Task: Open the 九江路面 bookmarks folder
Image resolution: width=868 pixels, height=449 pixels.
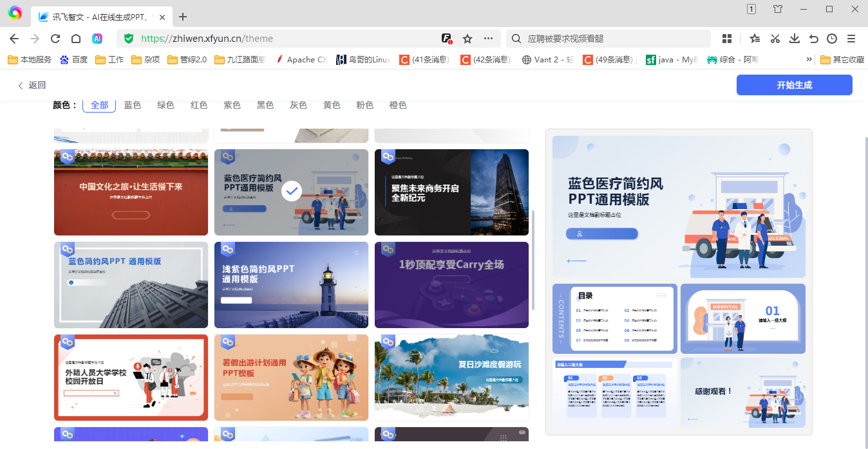Action: [240, 59]
